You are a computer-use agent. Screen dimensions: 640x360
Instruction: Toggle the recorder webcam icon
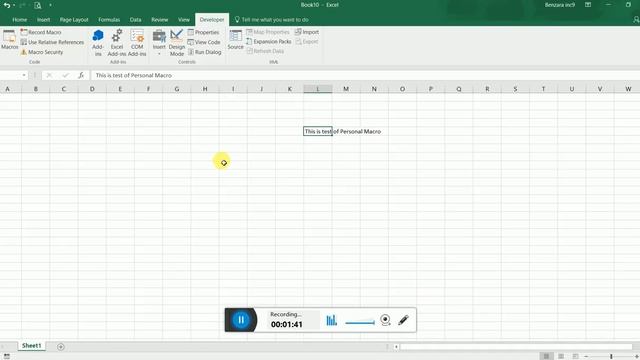point(385,320)
